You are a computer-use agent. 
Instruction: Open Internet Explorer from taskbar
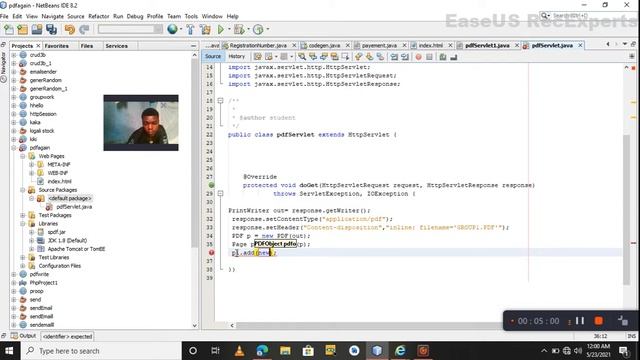click(400, 351)
